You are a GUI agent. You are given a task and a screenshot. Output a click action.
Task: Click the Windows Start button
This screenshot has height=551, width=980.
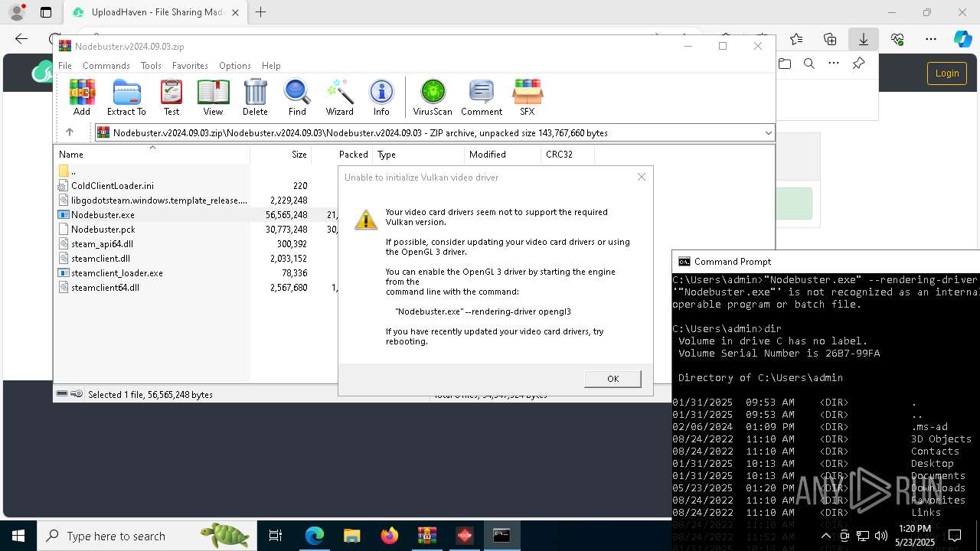click(18, 536)
